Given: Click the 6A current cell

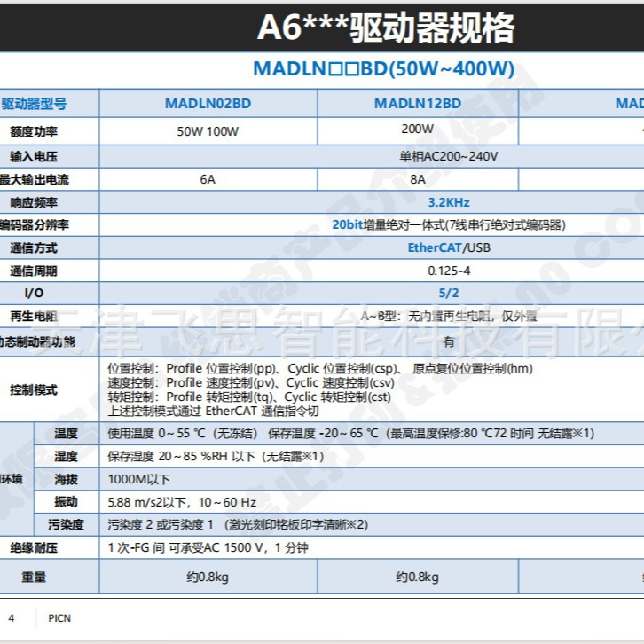Looking at the screenshot, I should 208,179.
